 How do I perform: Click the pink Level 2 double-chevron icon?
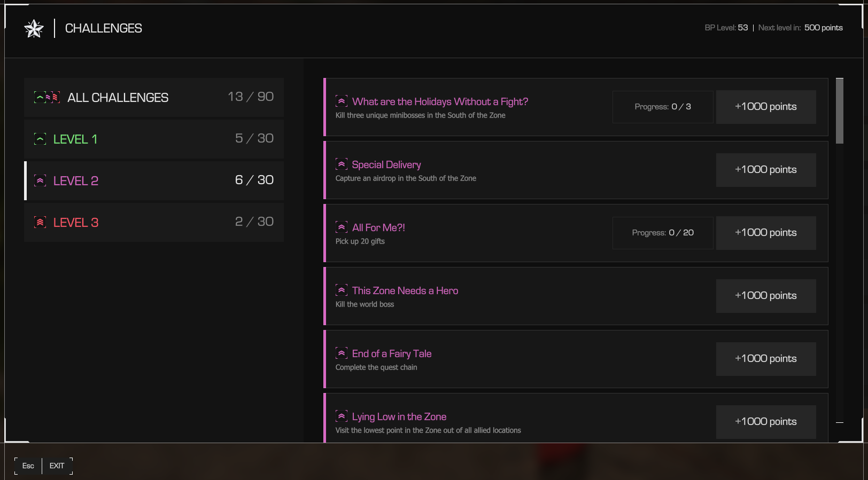(40, 180)
